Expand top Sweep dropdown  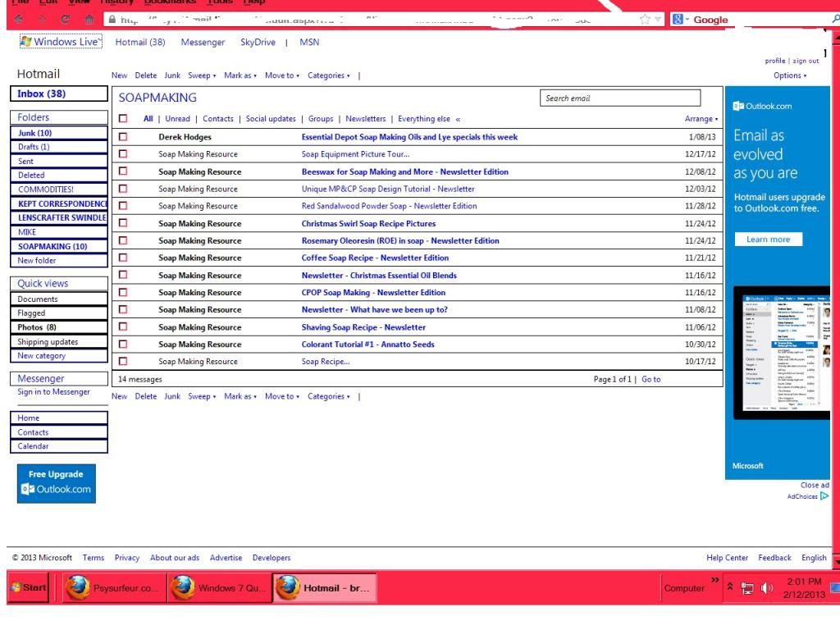click(x=202, y=75)
